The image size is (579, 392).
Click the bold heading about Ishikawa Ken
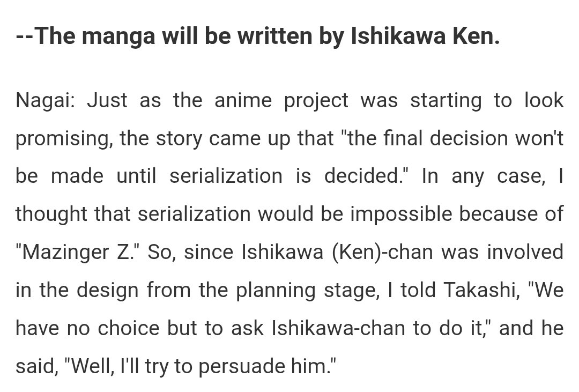(258, 36)
